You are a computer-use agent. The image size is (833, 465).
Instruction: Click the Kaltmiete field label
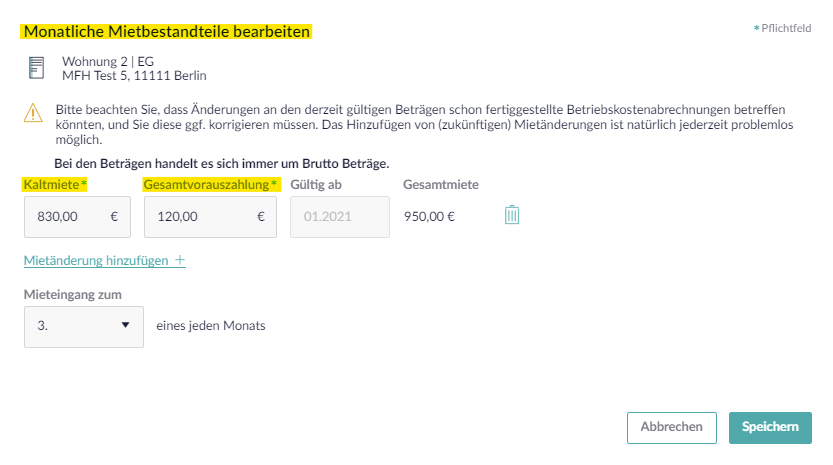tap(54, 184)
